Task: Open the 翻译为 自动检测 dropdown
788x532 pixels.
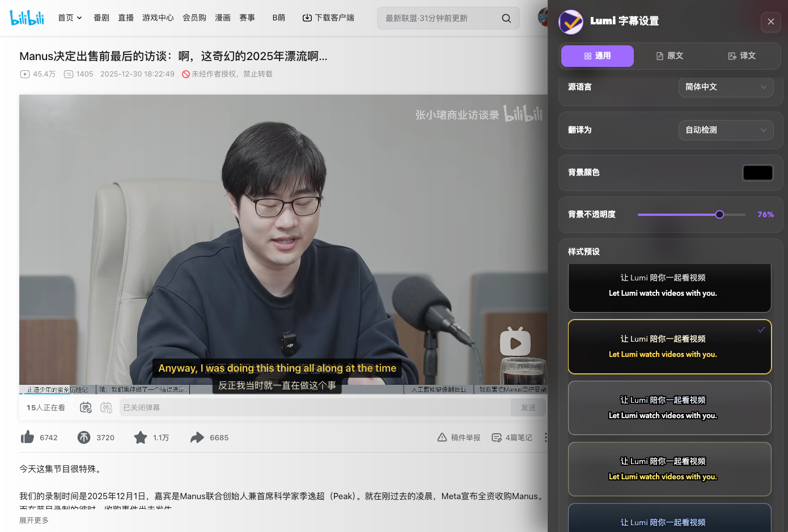Action: [x=726, y=130]
